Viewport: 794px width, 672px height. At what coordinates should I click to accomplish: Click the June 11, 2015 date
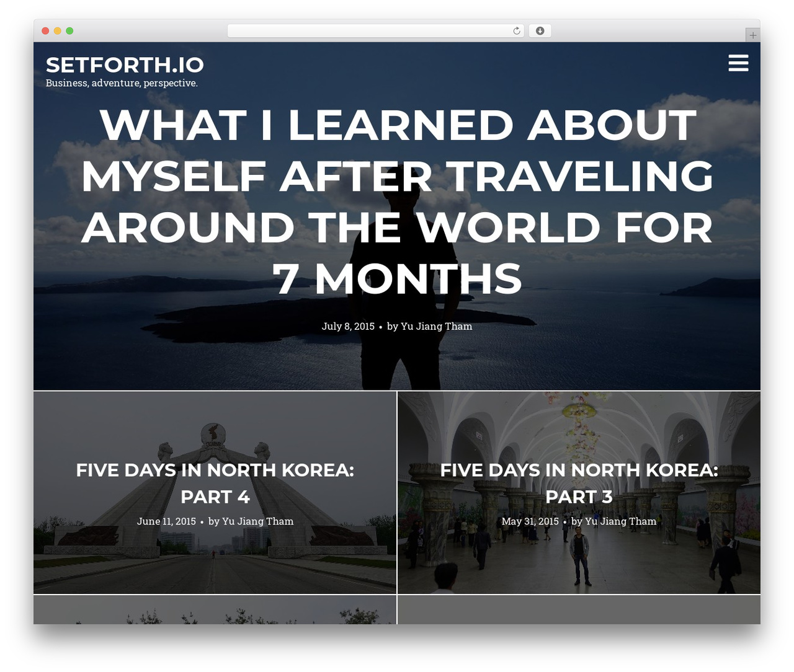pos(166,521)
